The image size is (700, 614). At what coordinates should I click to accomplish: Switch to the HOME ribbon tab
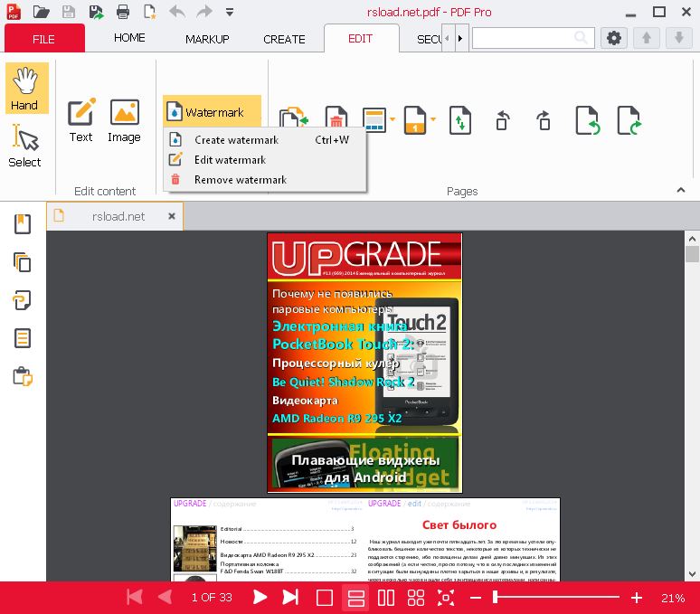coord(129,38)
